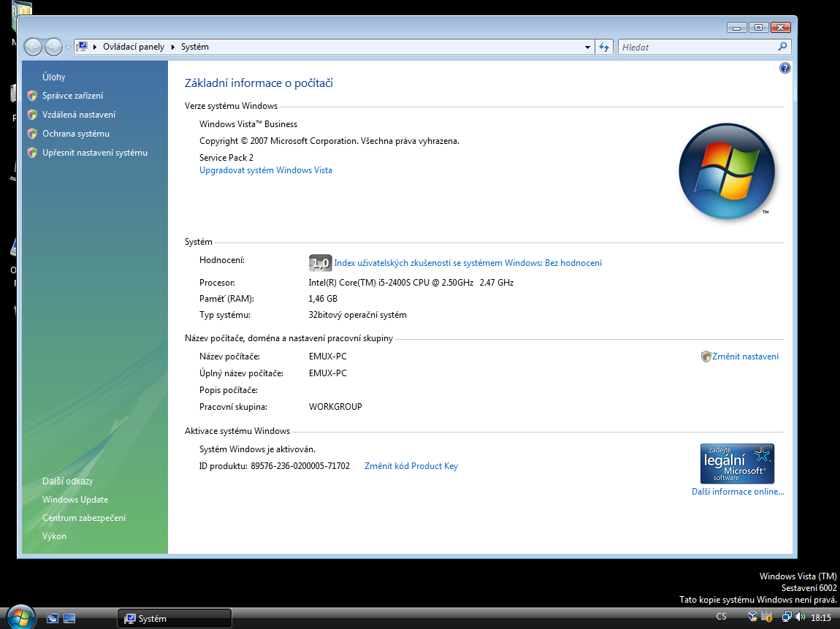Expand the arrow between Ovládací panely and Systém

click(173, 47)
